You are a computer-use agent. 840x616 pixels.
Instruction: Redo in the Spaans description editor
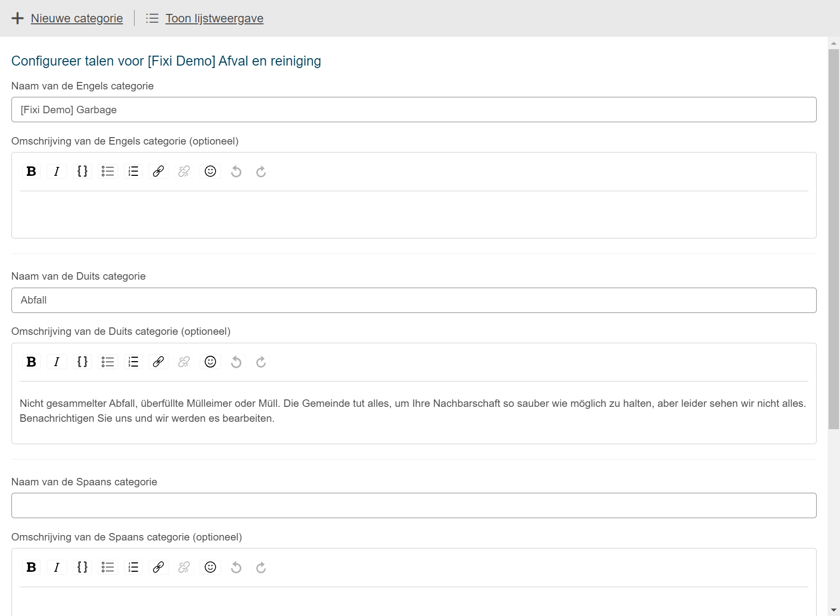[x=261, y=567]
